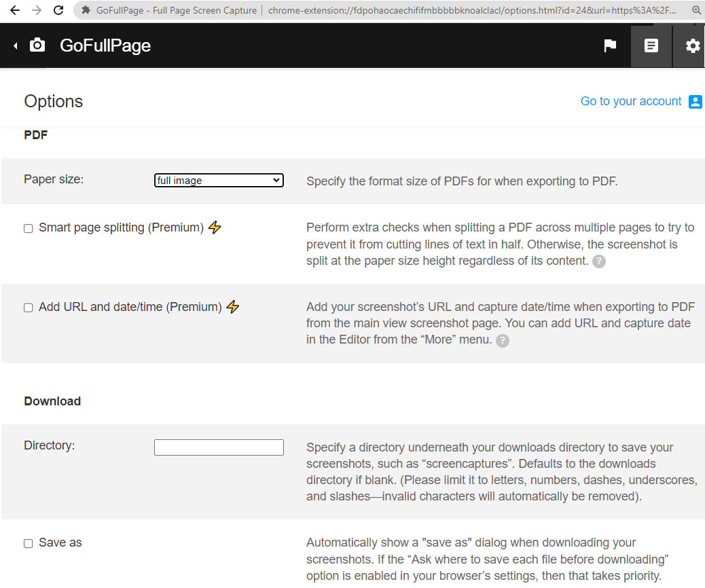This screenshot has height=588, width=705.
Task: Open the settings gear icon in the header
Action: pyautogui.click(x=692, y=45)
